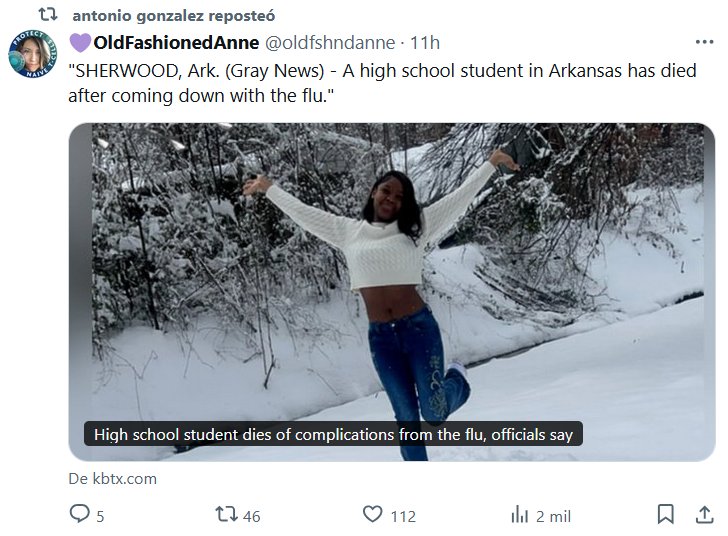Open the @oldfshndanne handle link
The height and width of the screenshot is (536, 728).
328,43
